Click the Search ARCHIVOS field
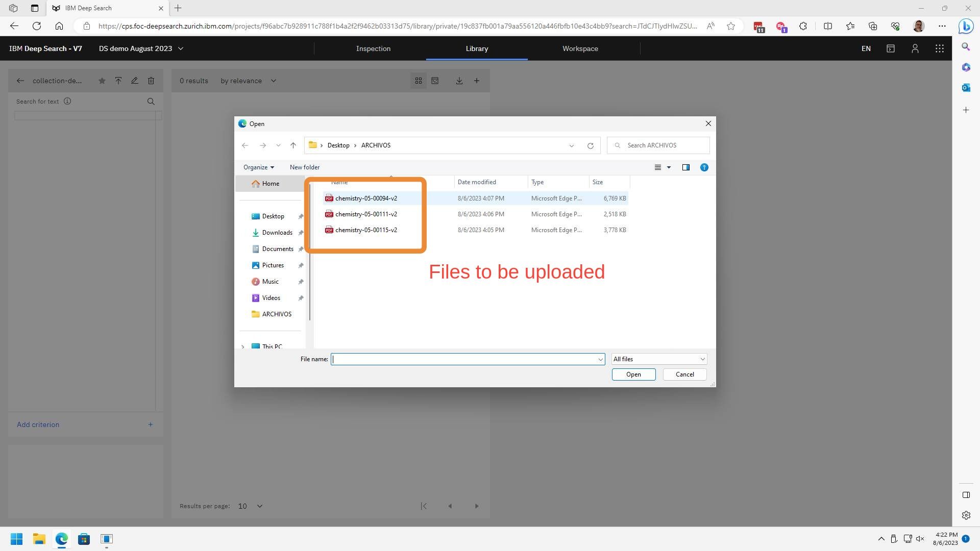 coord(658,145)
